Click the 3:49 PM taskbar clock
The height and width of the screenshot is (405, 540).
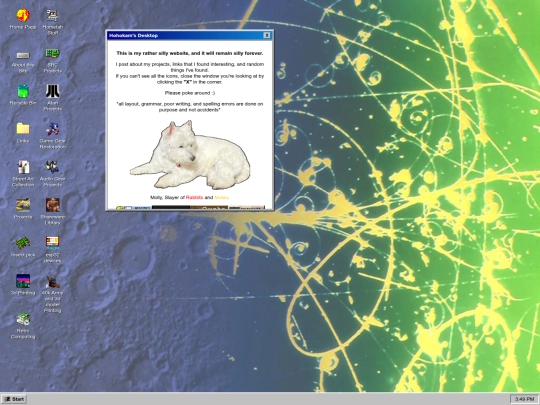click(524, 399)
